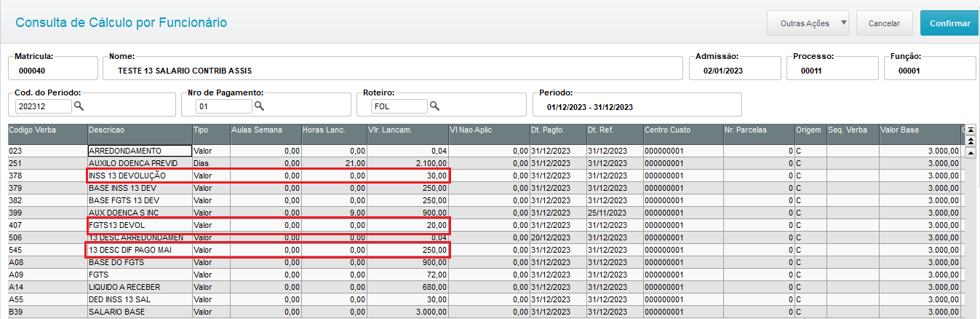Click the Cancelar button
Screen dimensions: 980x319
tap(884, 23)
